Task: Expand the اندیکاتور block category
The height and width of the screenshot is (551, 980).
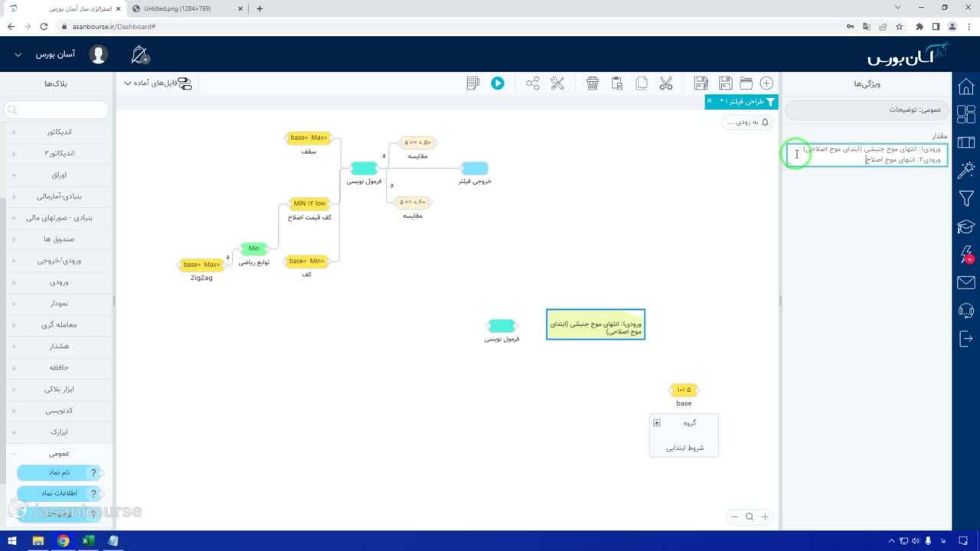Action: point(57,132)
